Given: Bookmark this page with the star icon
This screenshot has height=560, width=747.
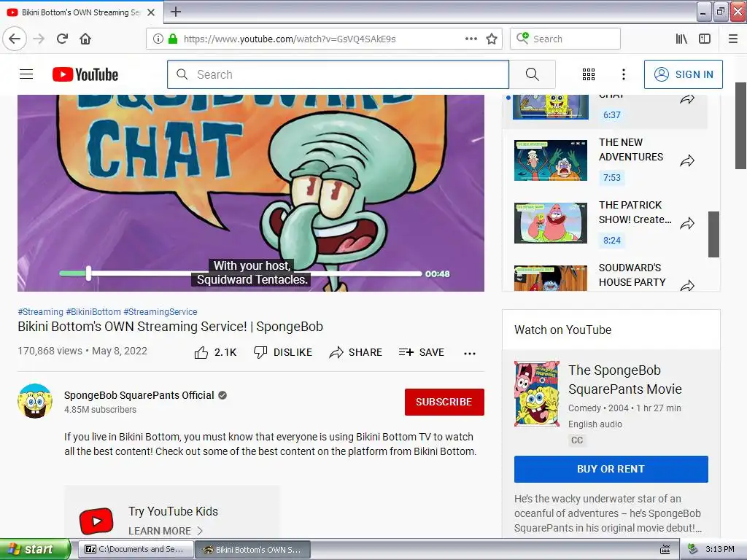Looking at the screenshot, I should [x=492, y=39].
